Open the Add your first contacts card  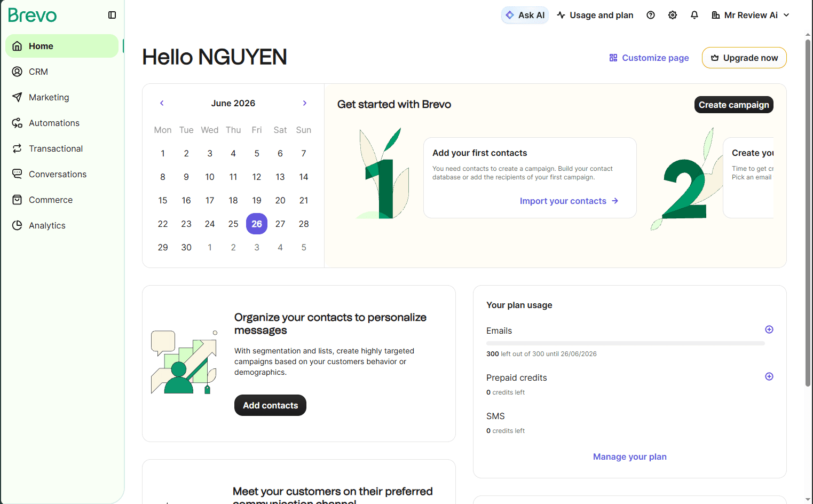(x=530, y=178)
